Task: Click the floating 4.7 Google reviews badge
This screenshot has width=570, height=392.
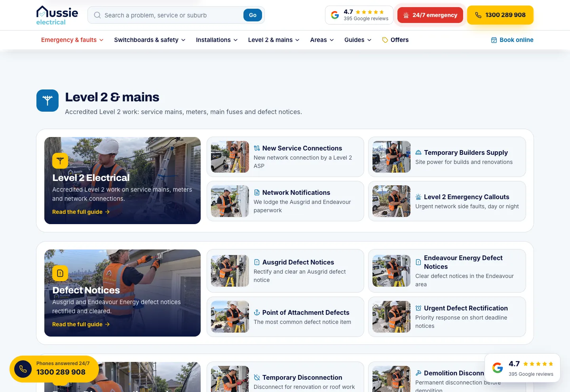Action: (522, 368)
